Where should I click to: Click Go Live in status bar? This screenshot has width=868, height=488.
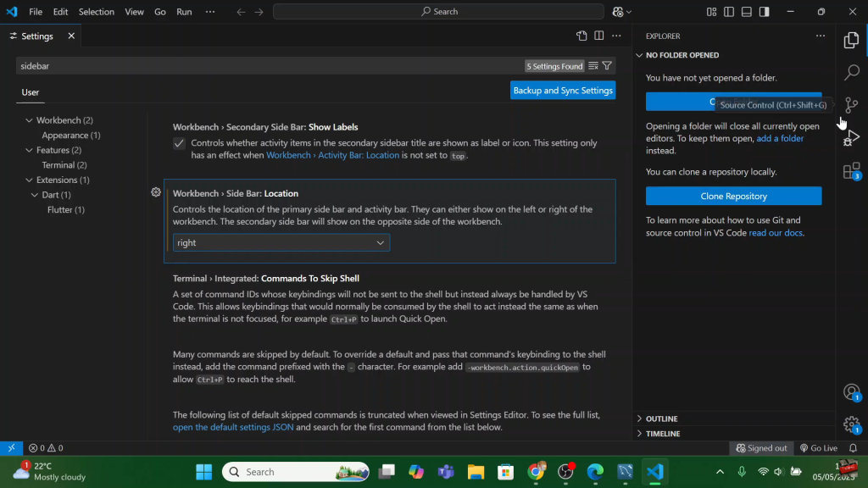point(819,448)
